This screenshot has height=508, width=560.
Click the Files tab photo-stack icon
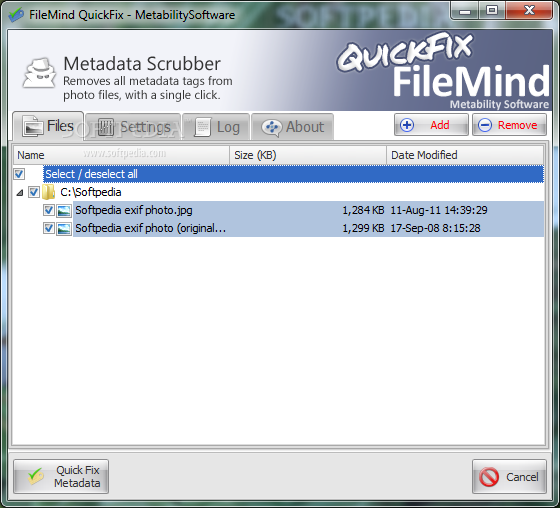pos(32,126)
